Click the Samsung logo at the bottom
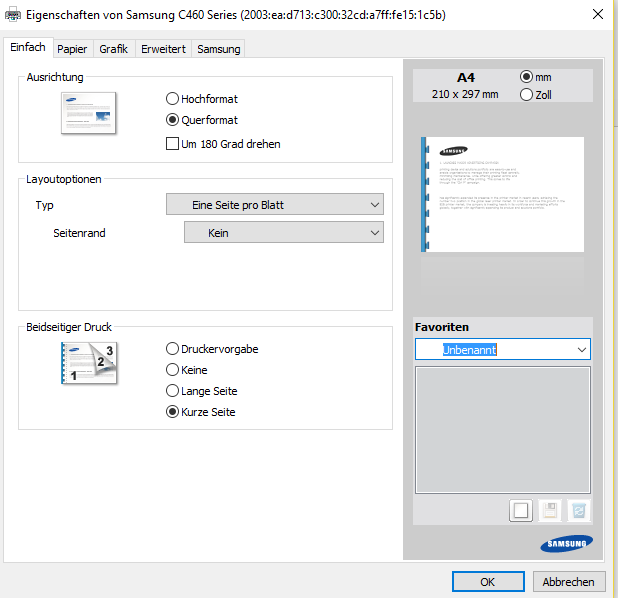Screen dimensions: 618x598 pos(566,544)
